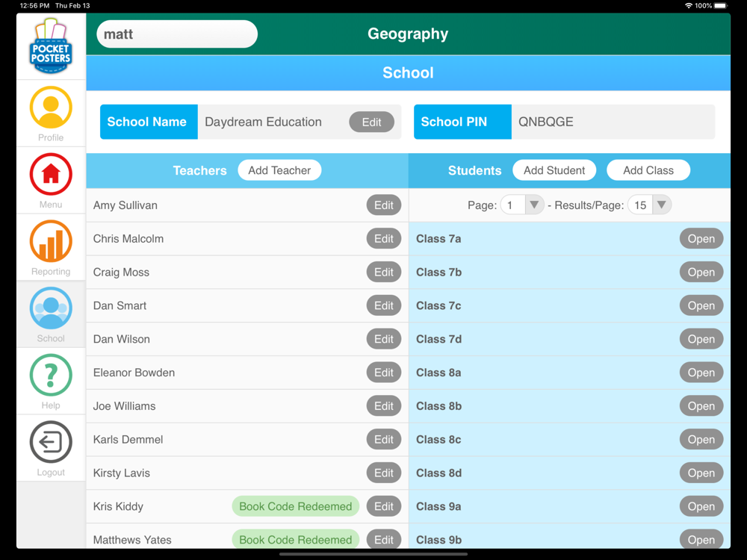Screen dimensions: 747x560
Task: Open Class 7c
Action: (x=701, y=305)
